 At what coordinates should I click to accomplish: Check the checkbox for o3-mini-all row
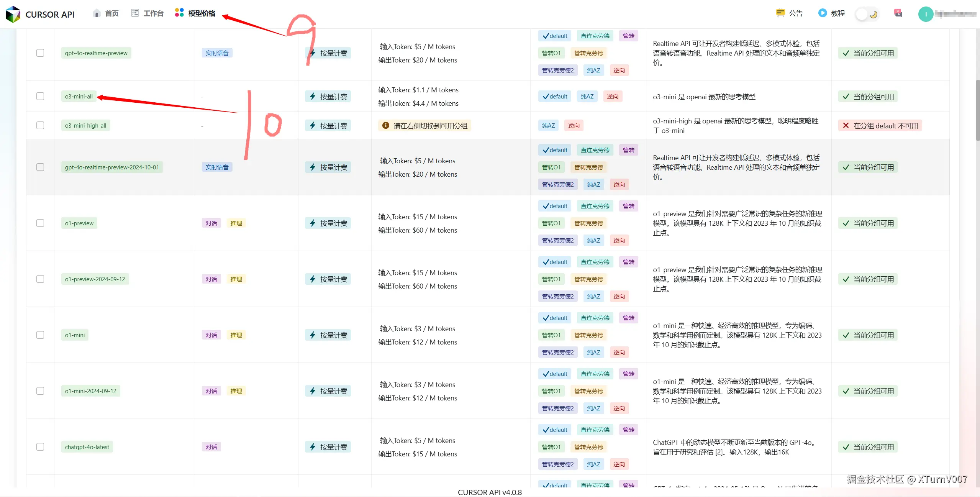[40, 96]
